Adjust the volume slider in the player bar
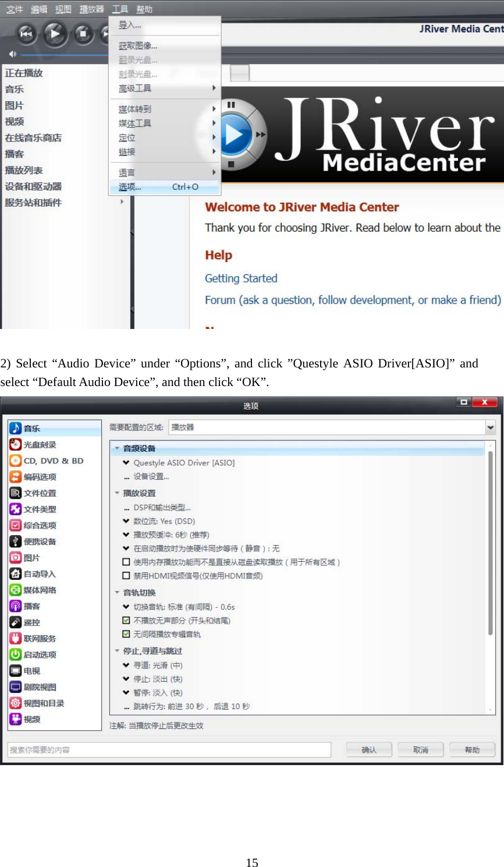Screen dimensions: 504x867 [x=64, y=54]
